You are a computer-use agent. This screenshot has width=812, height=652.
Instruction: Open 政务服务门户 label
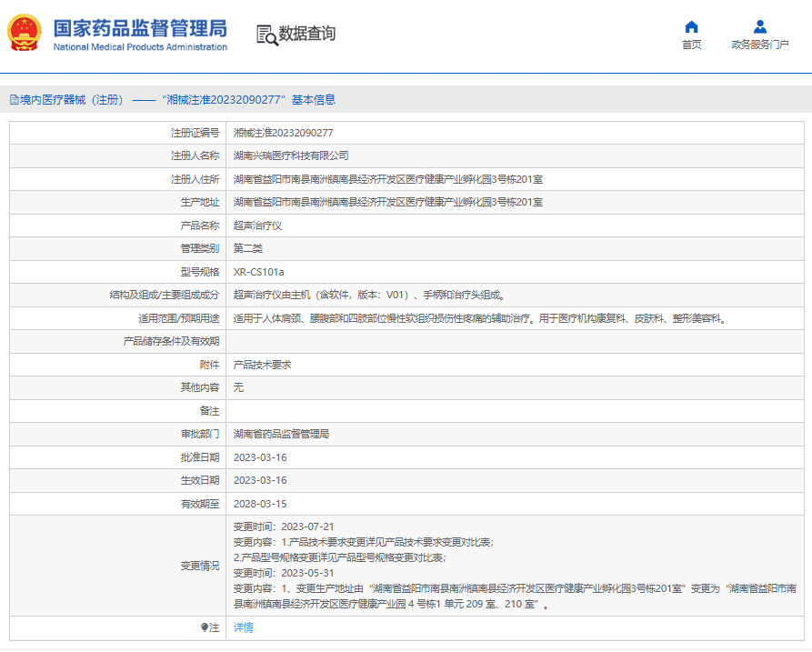(x=759, y=45)
